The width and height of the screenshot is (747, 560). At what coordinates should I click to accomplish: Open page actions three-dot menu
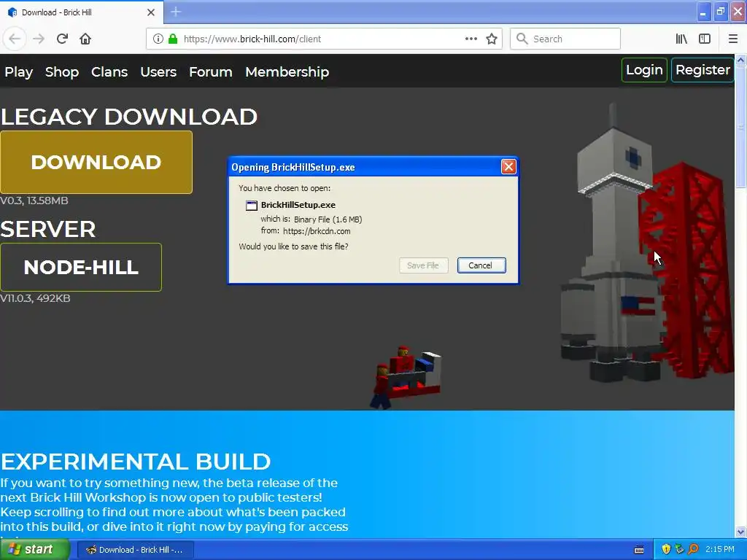(x=471, y=39)
